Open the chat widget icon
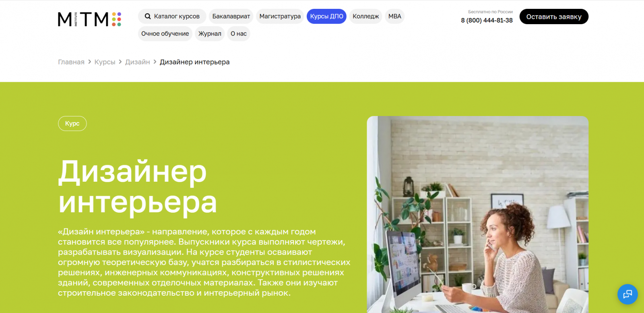 click(x=627, y=294)
